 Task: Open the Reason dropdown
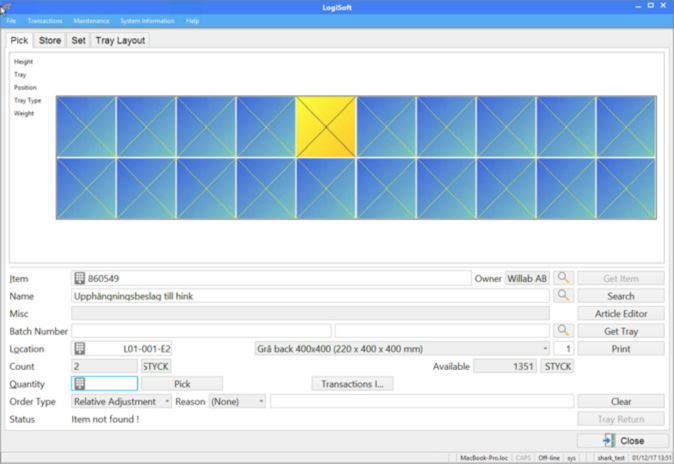(x=237, y=401)
